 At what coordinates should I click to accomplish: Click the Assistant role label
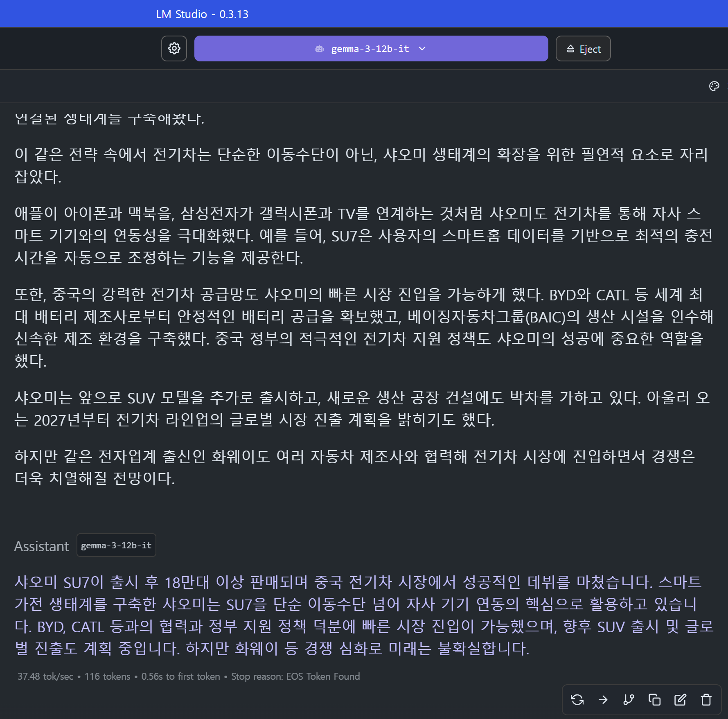(41, 546)
